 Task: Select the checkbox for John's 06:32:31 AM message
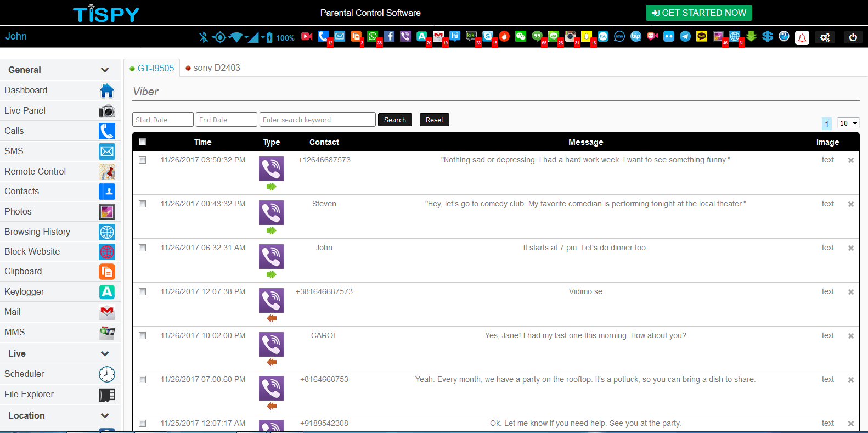(x=143, y=248)
